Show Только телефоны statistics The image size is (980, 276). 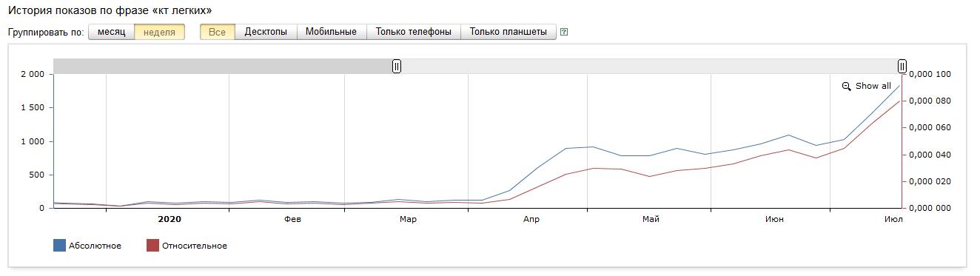[x=413, y=32]
